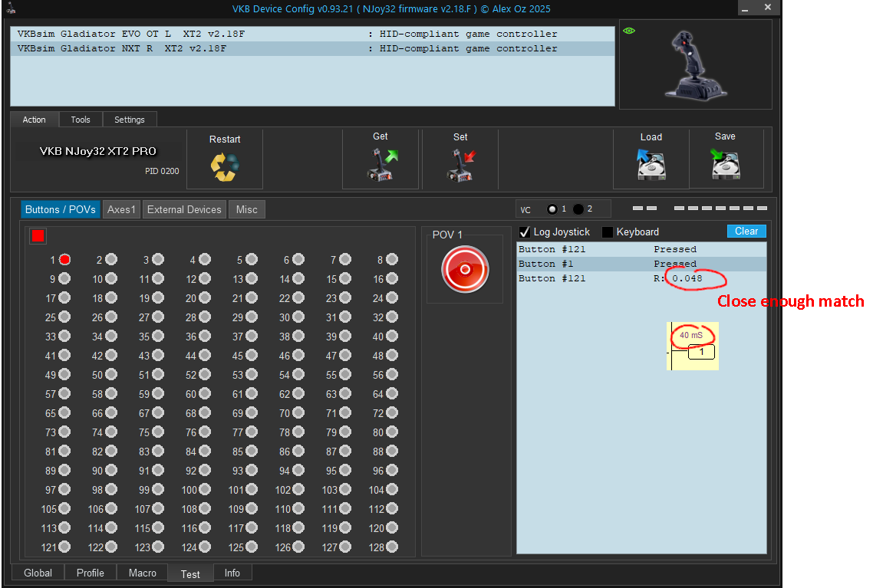873x588 pixels.
Task: Click the Set settings joystick icon
Action: coord(462,166)
